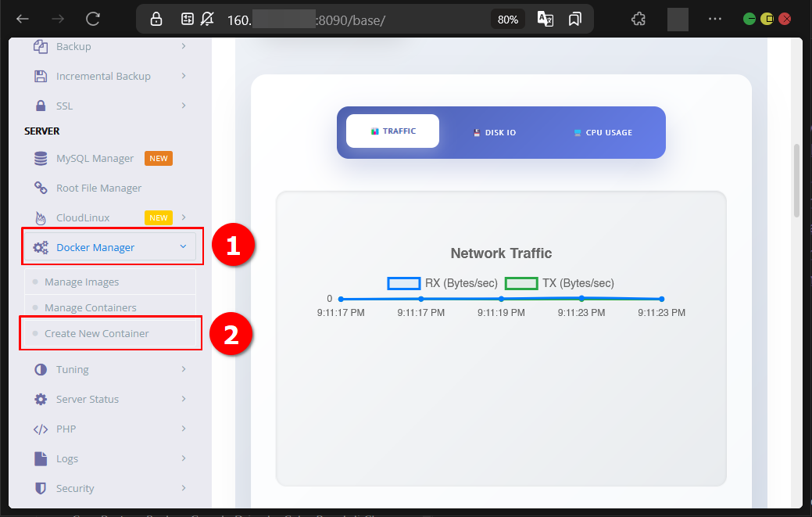The width and height of the screenshot is (812, 517).
Task: Click the 80% zoom level indicator
Action: pos(507,20)
